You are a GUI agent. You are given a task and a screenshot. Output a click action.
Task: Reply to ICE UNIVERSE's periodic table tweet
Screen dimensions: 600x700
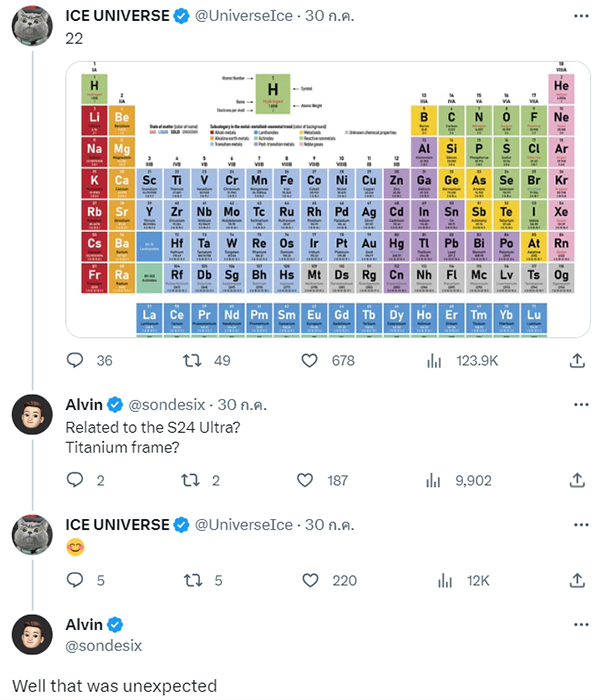click(76, 361)
